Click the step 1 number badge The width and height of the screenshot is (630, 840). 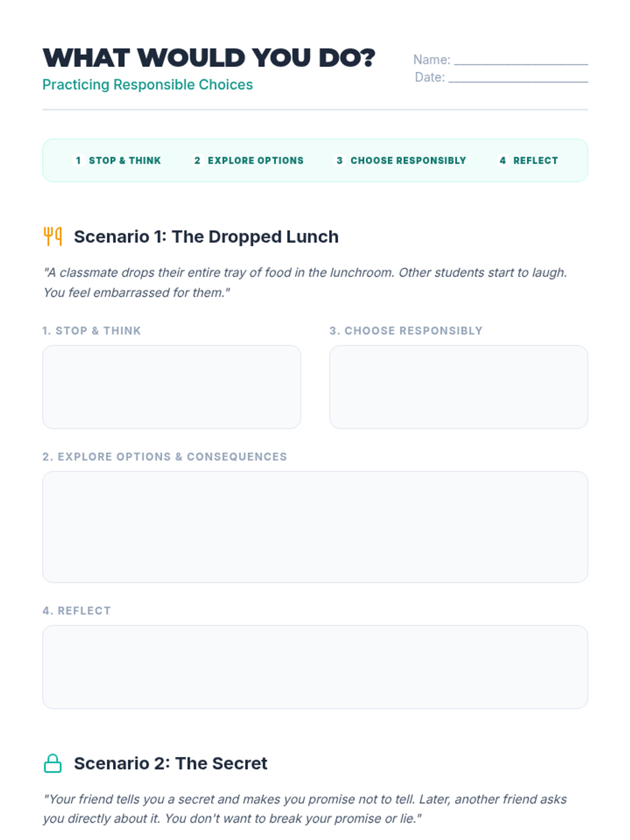[x=78, y=161]
